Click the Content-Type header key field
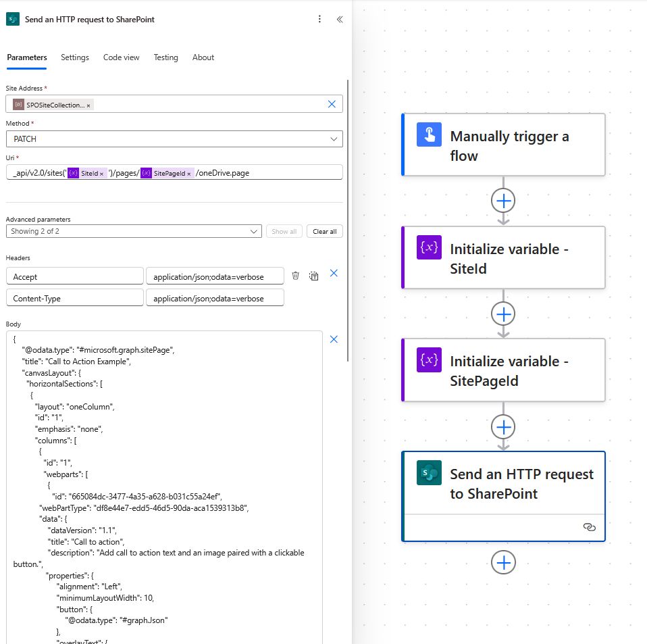 click(x=75, y=298)
